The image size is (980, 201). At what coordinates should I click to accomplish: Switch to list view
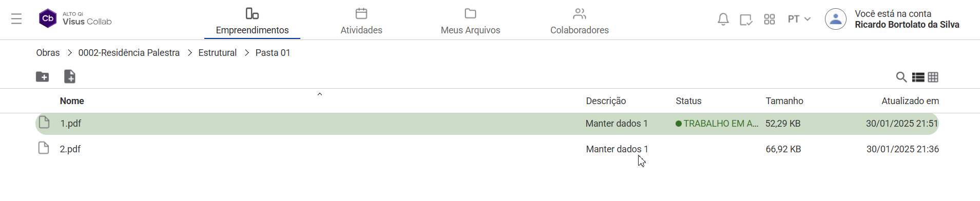(918, 77)
